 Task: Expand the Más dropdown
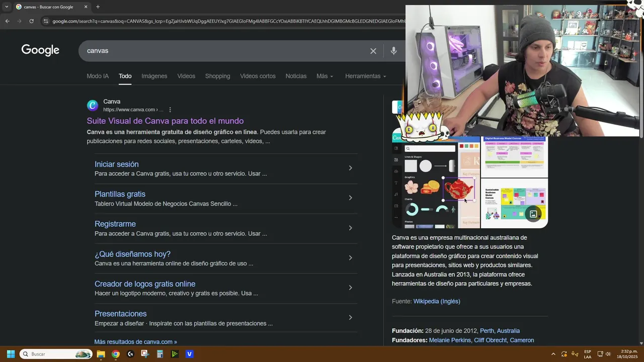[x=325, y=76]
